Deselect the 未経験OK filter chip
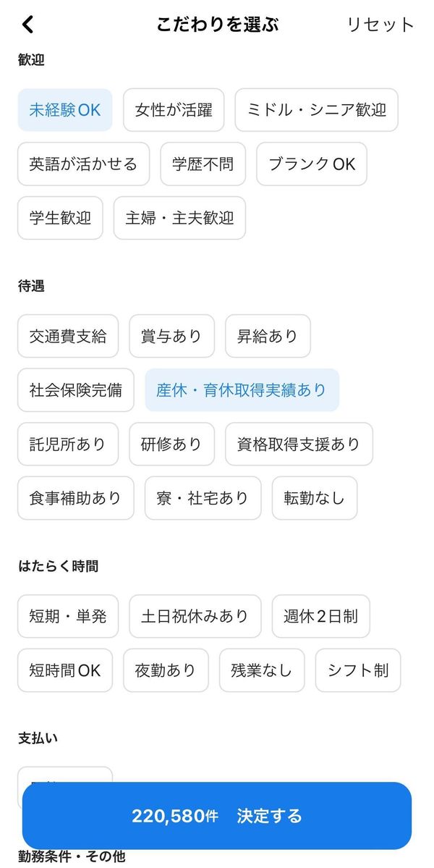 [65, 110]
